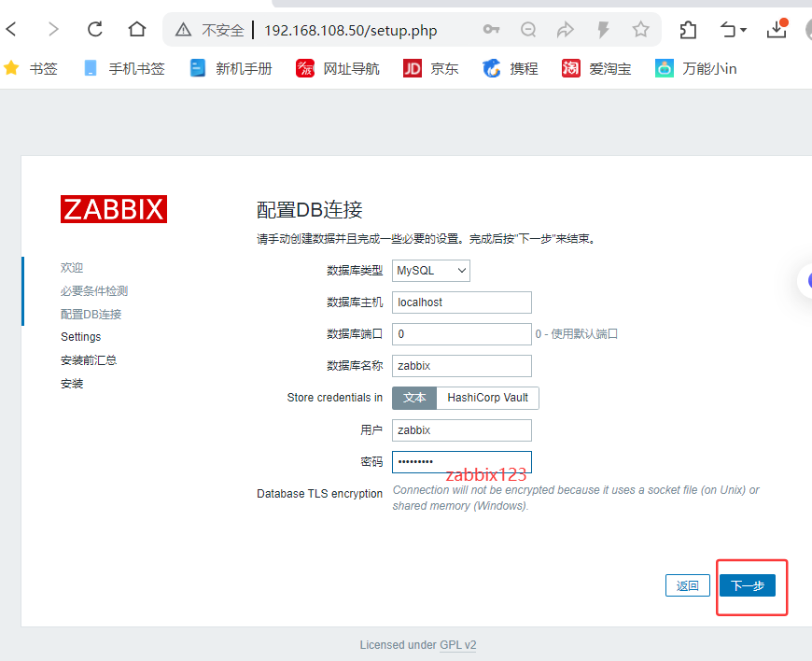Screen dimensions: 812x661
Task: Select 文本 credentials storage option
Action: point(414,398)
